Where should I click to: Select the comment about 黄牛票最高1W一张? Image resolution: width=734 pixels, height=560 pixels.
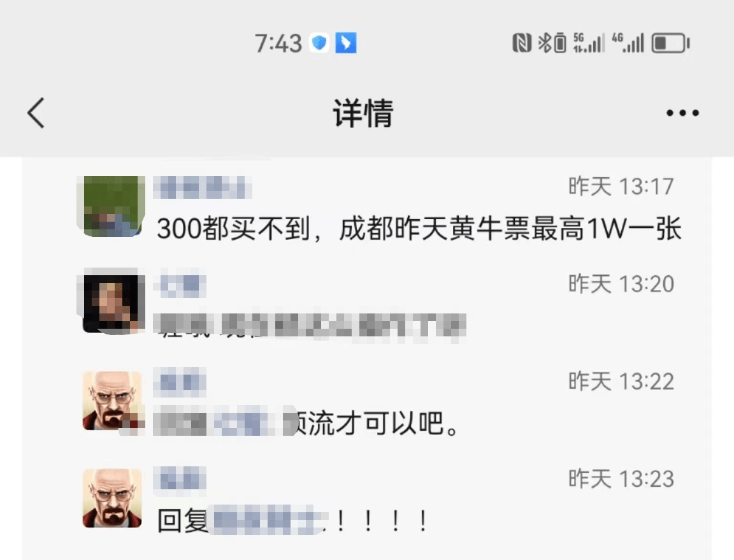pyautogui.click(x=419, y=229)
